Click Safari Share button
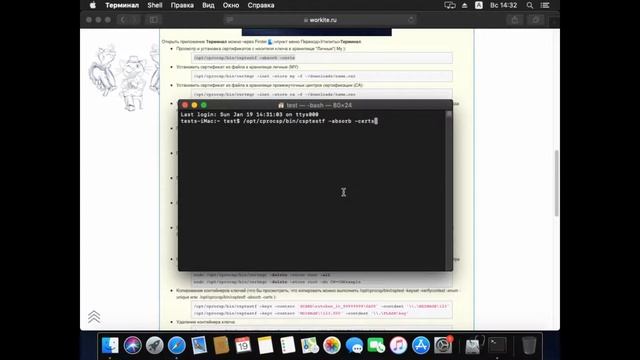 coord(515,20)
